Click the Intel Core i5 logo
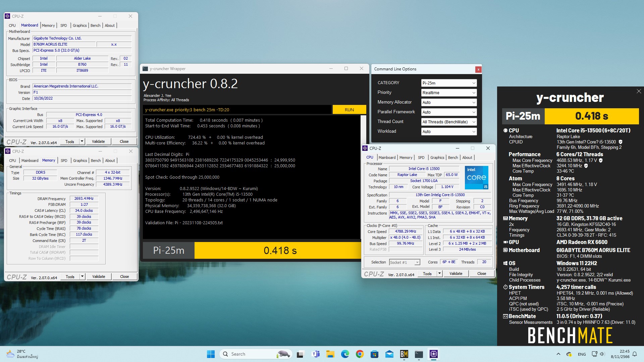Image resolution: width=644 pixels, height=362 pixels. point(477,177)
